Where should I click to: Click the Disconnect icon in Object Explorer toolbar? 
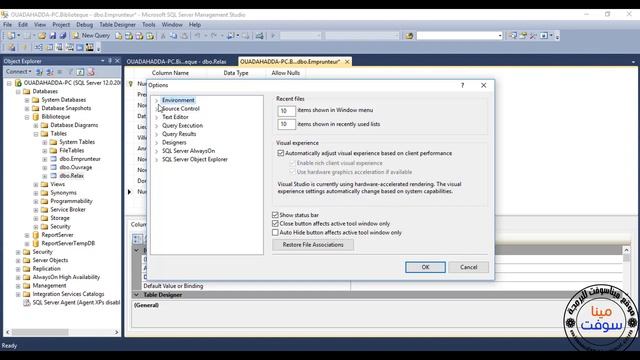tap(50, 72)
